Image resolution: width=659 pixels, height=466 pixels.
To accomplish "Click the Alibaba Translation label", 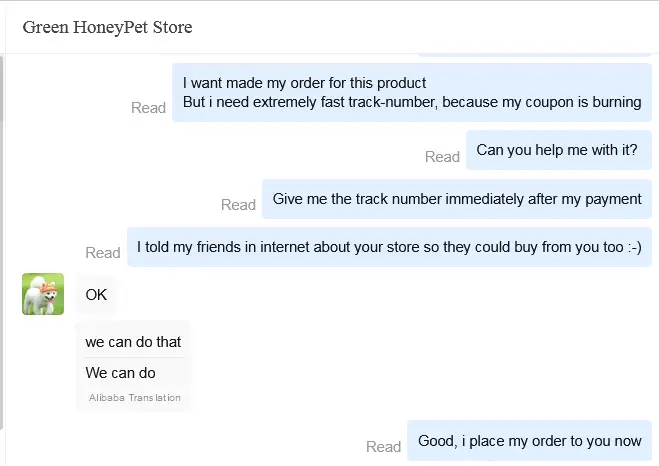I will [x=134, y=398].
